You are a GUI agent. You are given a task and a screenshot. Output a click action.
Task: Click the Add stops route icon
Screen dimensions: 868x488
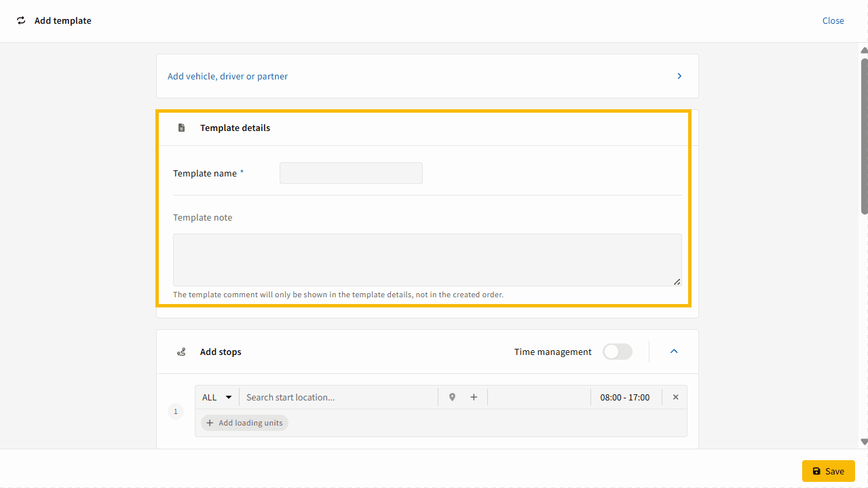point(181,352)
